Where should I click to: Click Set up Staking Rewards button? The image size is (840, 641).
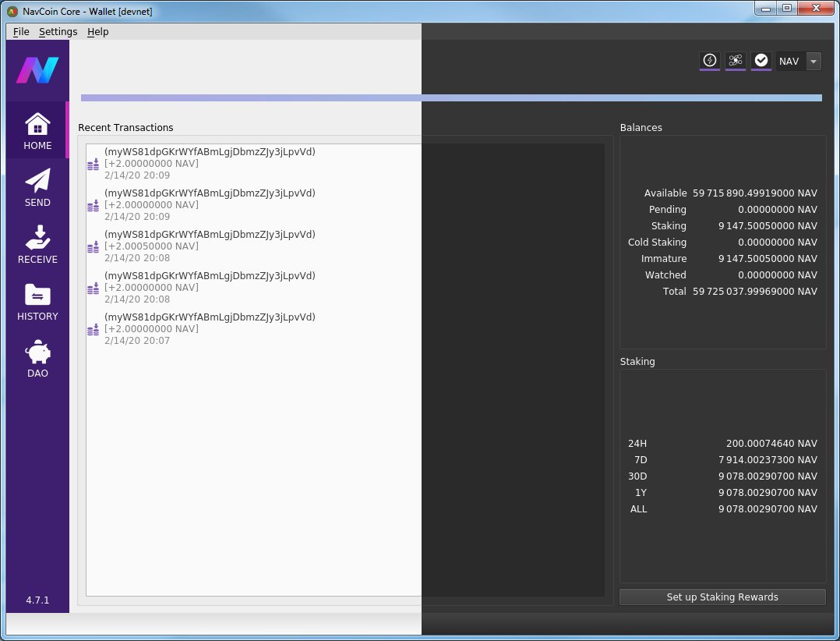click(x=722, y=597)
